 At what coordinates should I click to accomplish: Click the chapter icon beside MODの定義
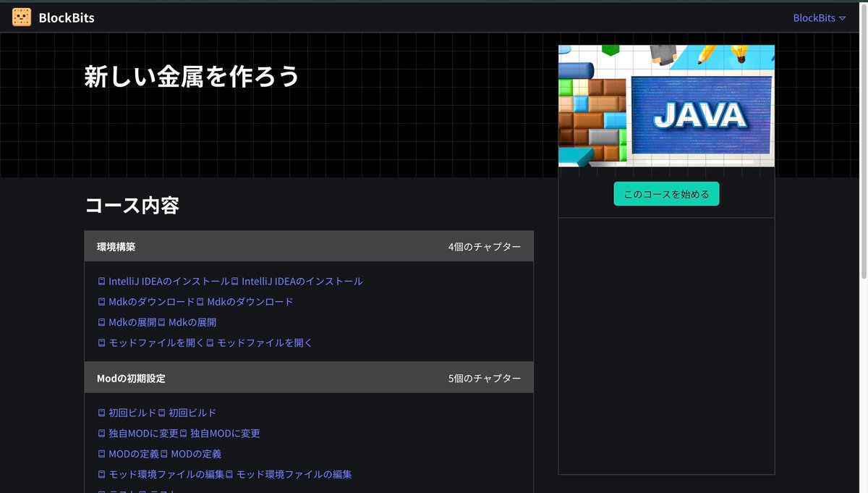[x=101, y=453]
